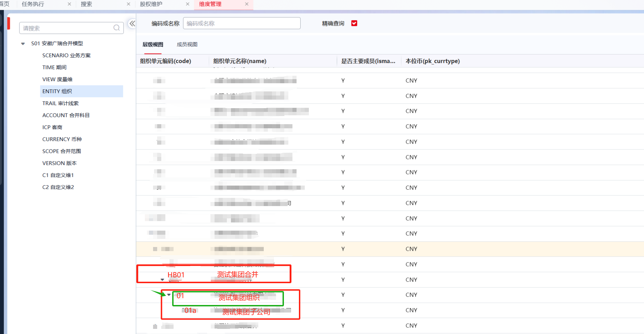The width and height of the screenshot is (644, 334).
Task: Select the 层级视图 tab
Action: tap(153, 44)
